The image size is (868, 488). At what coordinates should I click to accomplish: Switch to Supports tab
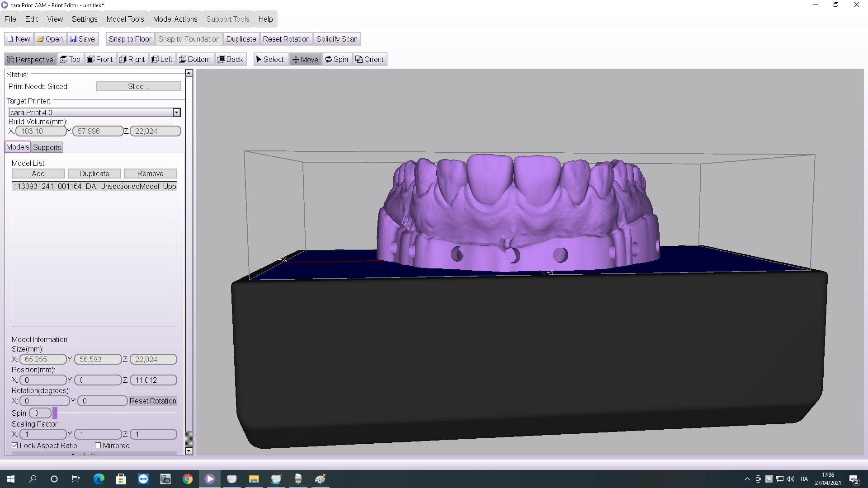pyautogui.click(x=47, y=147)
